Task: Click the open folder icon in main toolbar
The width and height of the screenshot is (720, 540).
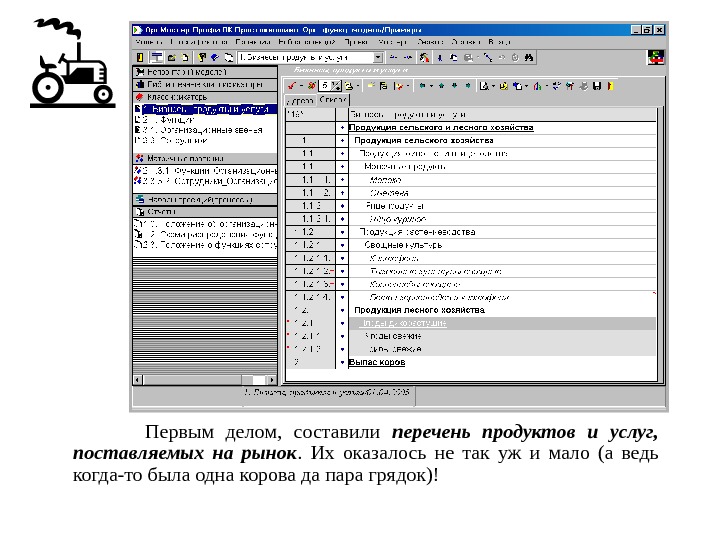Action: tap(172, 57)
